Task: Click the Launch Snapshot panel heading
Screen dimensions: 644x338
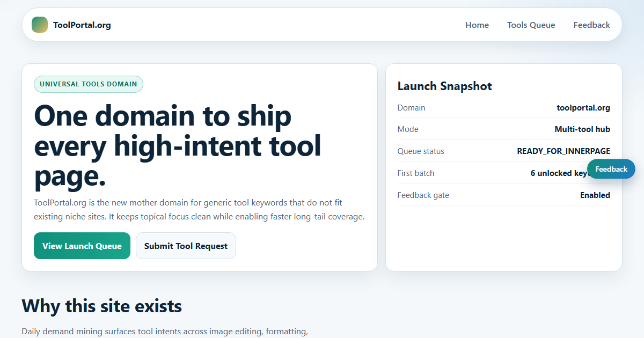Action: (444, 86)
